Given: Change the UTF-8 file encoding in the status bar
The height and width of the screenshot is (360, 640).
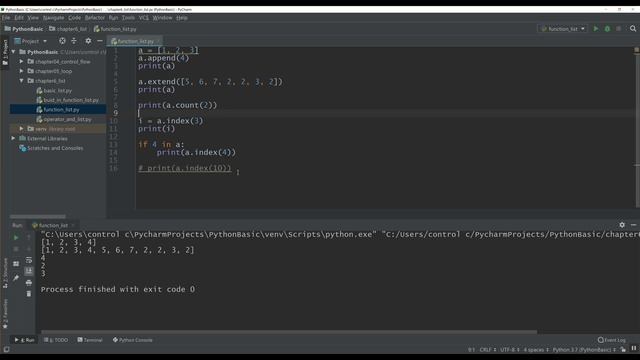Looking at the screenshot, I should click(510, 350).
